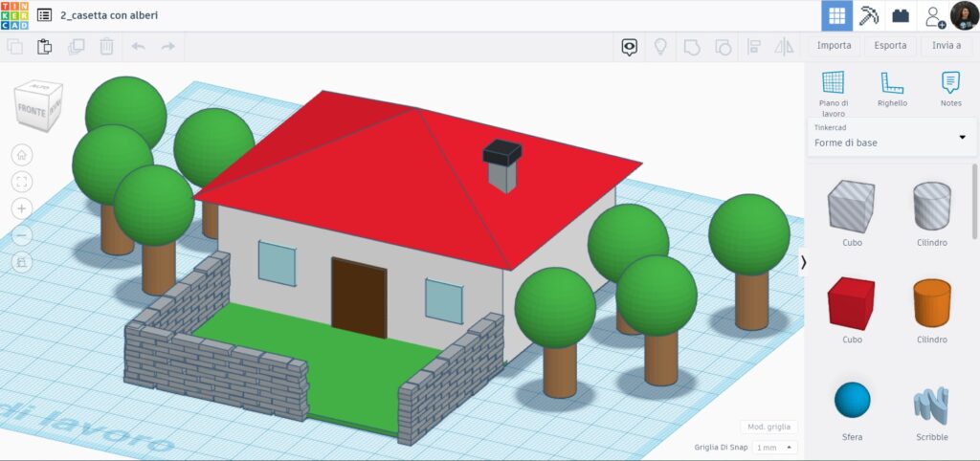Collapse the shapes panel chevron
980x461 pixels.
pyautogui.click(x=803, y=261)
